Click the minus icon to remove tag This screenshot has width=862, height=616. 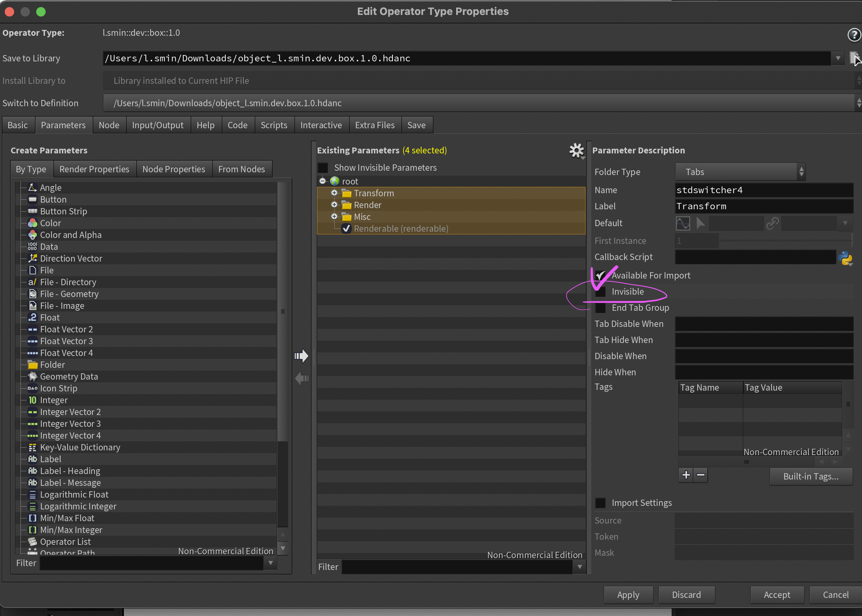pyautogui.click(x=701, y=475)
